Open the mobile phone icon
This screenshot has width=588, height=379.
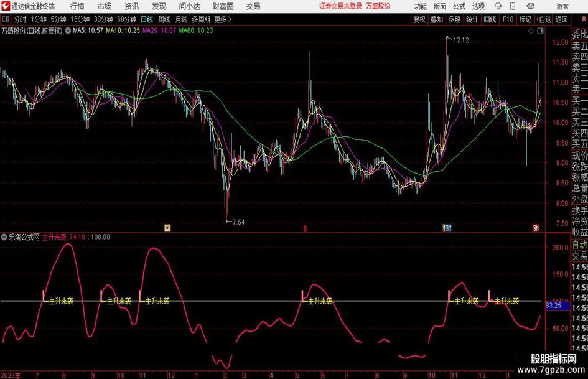tap(513, 6)
